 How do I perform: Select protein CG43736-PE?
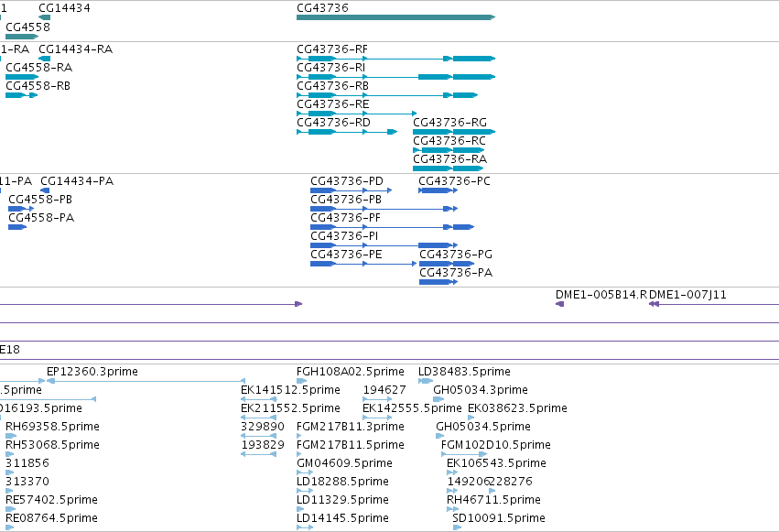363,264
